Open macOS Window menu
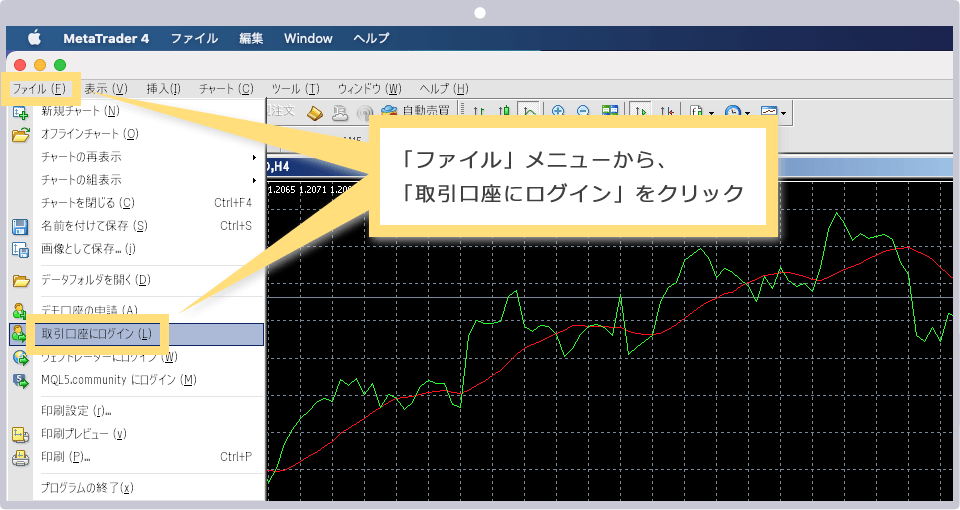The image size is (960, 510). pos(308,39)
